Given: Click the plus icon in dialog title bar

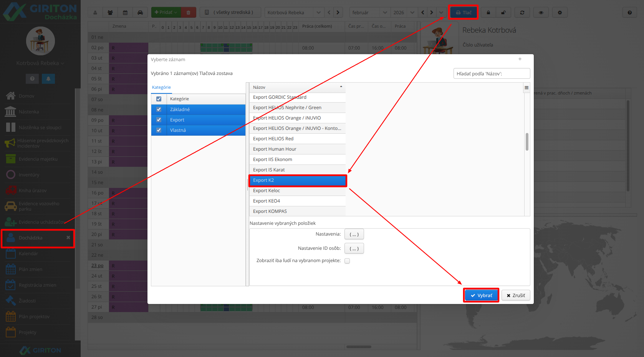Looking at the screenshot, I should [520, 59].
